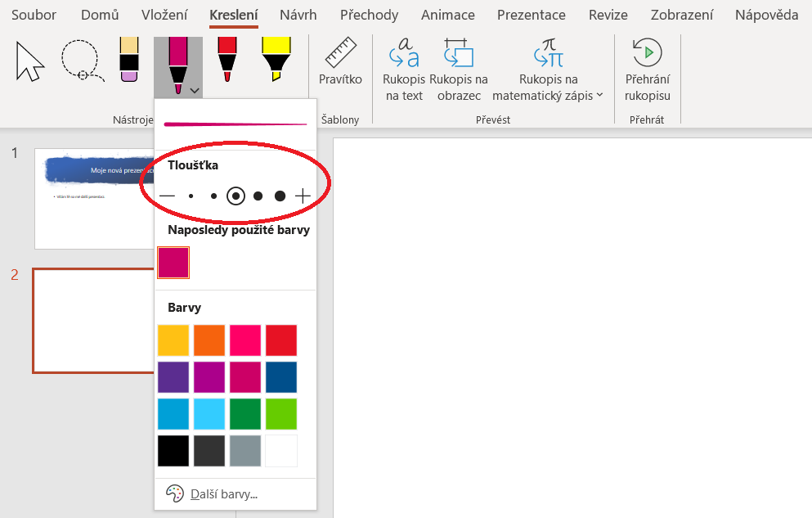Choose the yellow highlighter
The height and width of the screenshot is (518, 812).
pyautogui.click(x=278, y=61)
